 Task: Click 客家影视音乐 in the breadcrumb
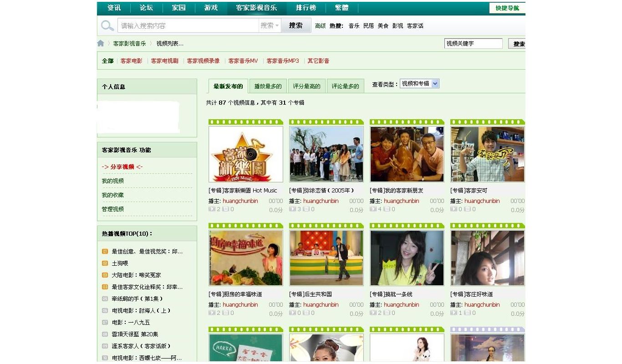point(129,43)
